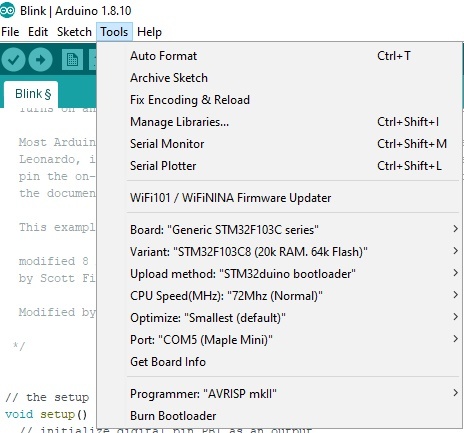Open the Edit menu
This screenshot has width=464, height=433.
coord(38,32)
